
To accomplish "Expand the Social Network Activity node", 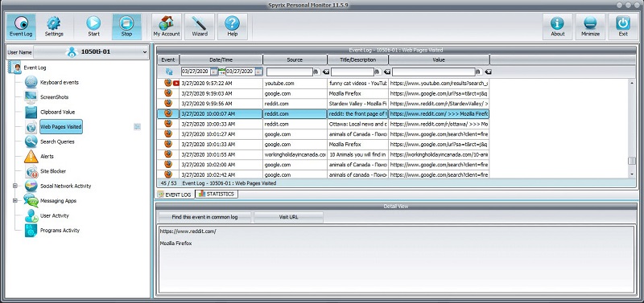I will pos(14,186).
